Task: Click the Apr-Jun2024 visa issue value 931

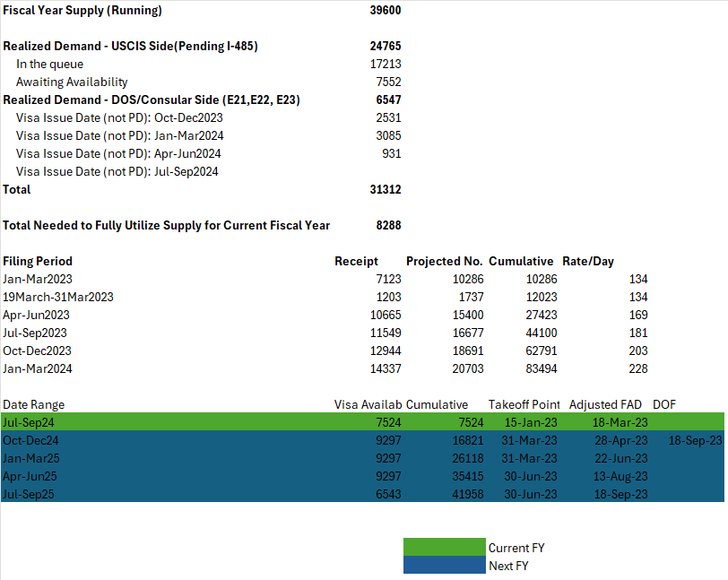Action: tap(392, 153)
